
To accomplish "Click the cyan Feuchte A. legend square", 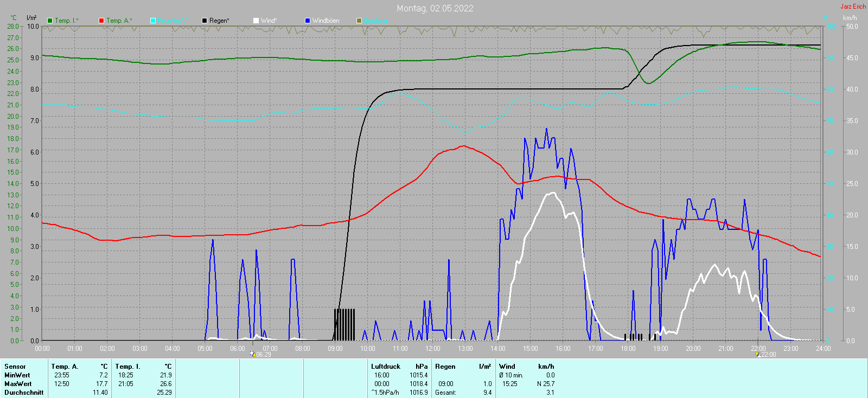I will [153, 21].
